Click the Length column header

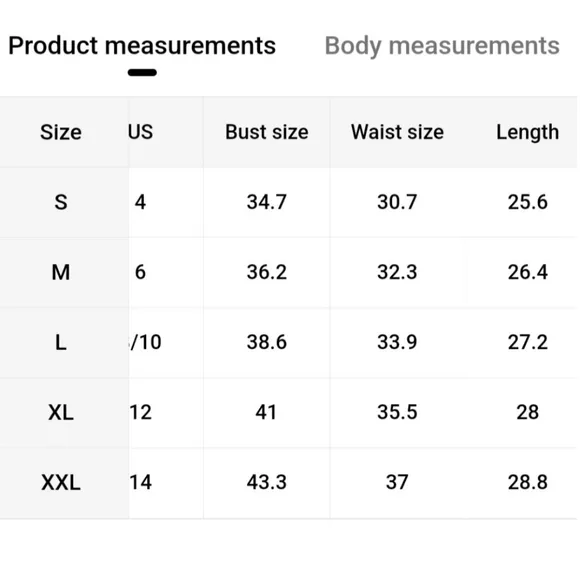click(527, 132)
